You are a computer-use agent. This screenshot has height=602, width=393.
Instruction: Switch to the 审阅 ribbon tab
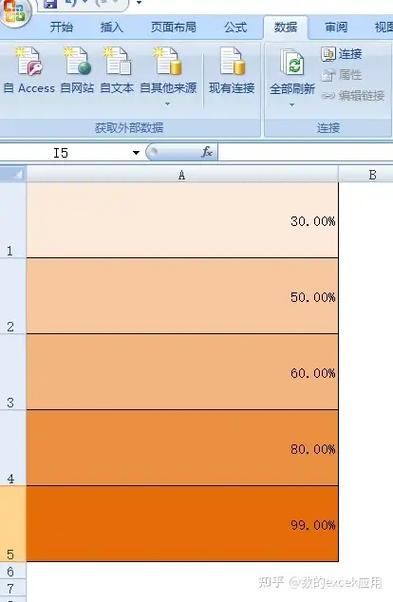[x=336, y=27]
